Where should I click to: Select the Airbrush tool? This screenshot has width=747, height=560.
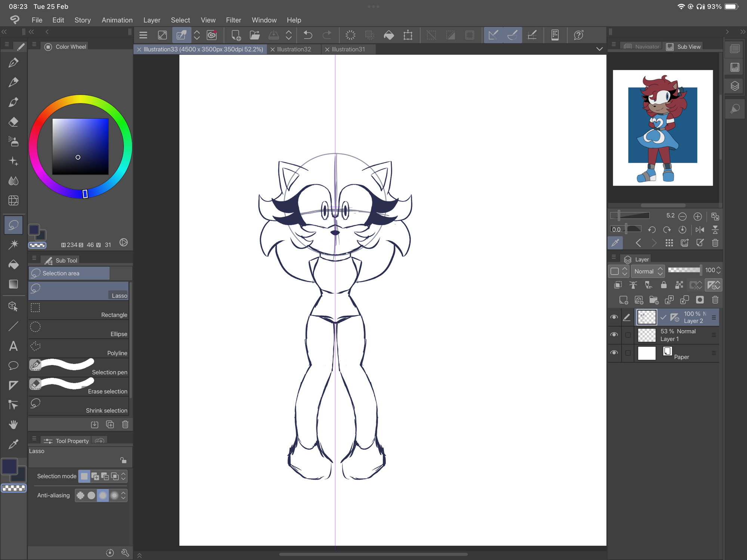pos(13,142)
